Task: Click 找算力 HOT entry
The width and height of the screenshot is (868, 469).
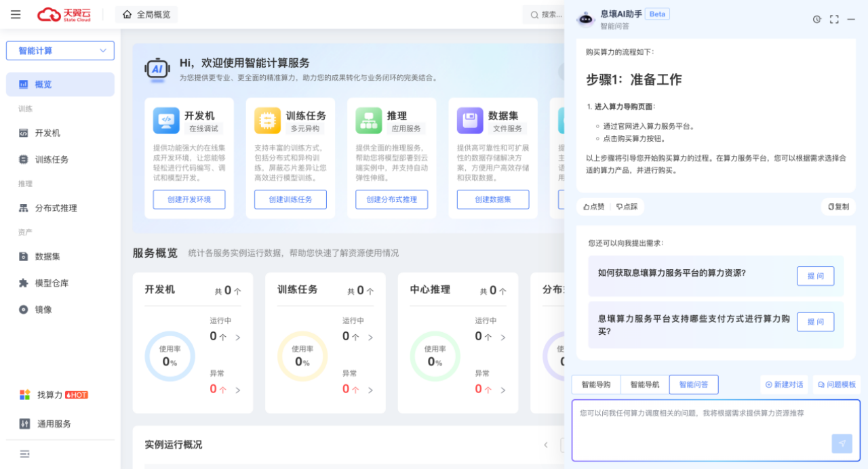Action: coord(54,394)
